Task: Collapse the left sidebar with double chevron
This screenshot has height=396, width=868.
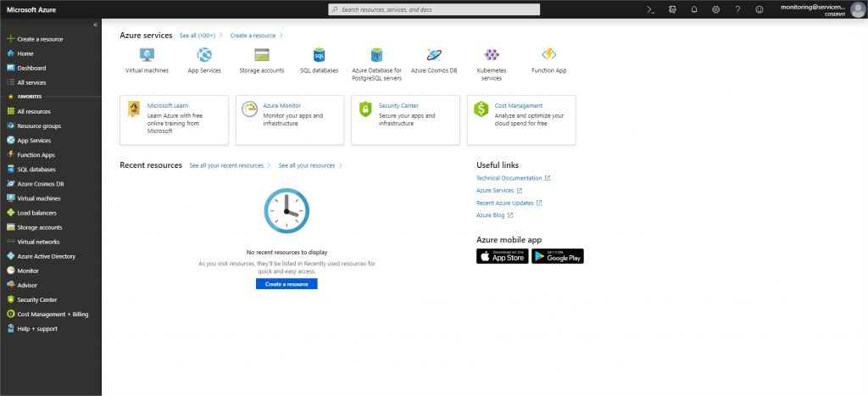Action: pyautogui.click(x=95, y=25)
